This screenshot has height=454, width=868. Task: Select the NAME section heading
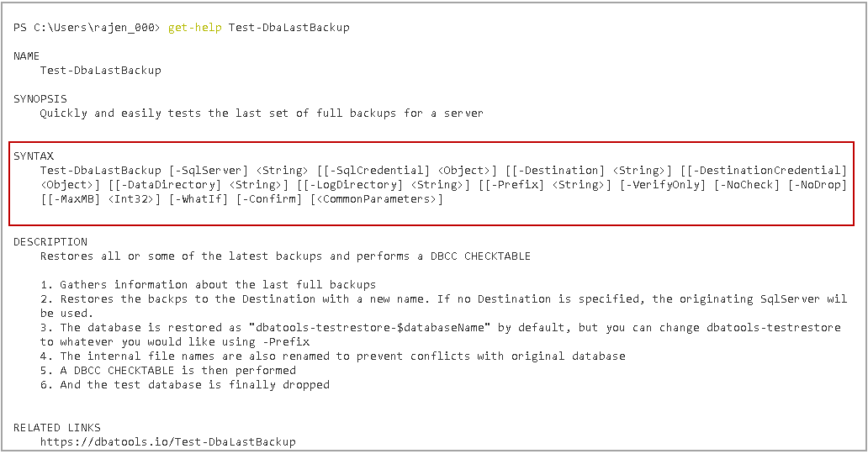pyautogui.click(x=26, y=56)
